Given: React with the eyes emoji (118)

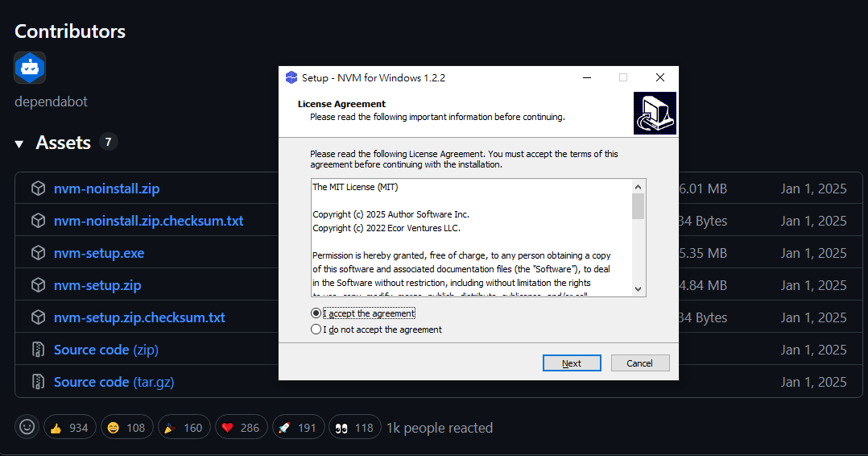Looking at the screenshot, I should click(355, 427).
